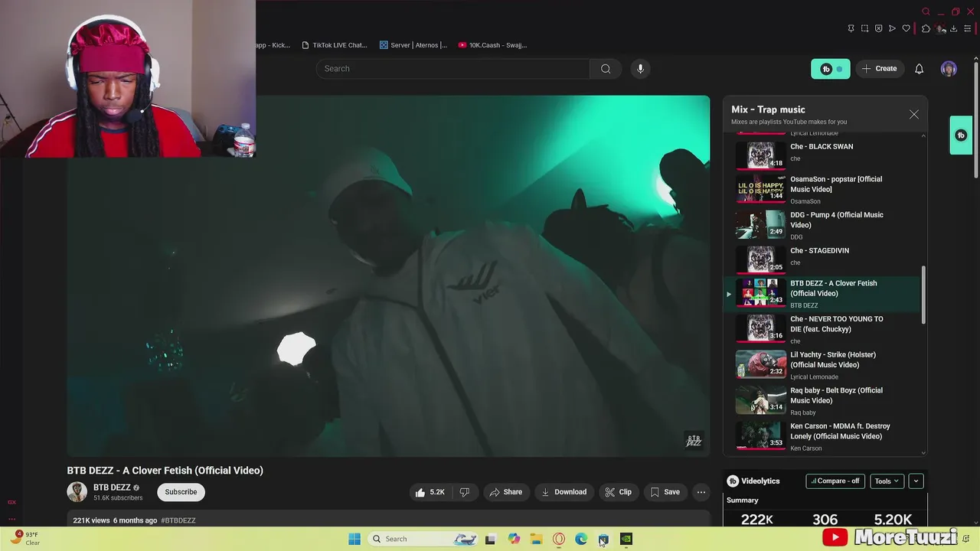Image resolution: width=980 pixels, height=551 pixels.
Task: Open weather widget showing 93°F
Action: click(25, 538)
